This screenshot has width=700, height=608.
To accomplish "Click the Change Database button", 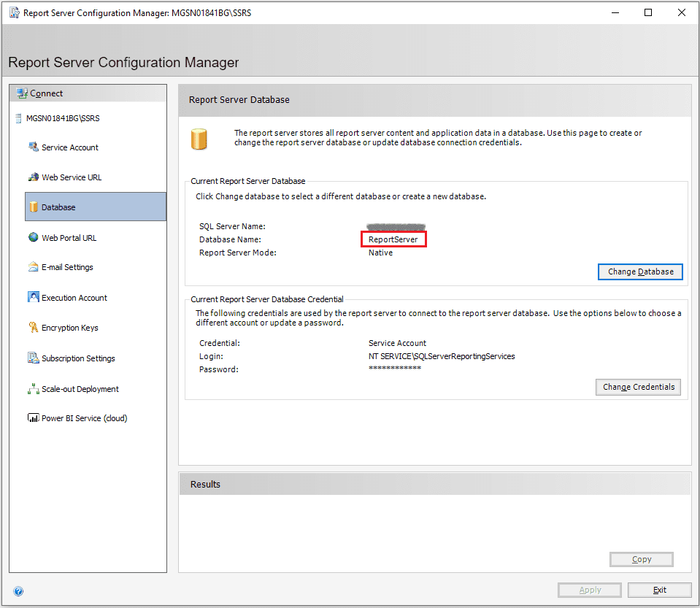I will coord(640,272).
